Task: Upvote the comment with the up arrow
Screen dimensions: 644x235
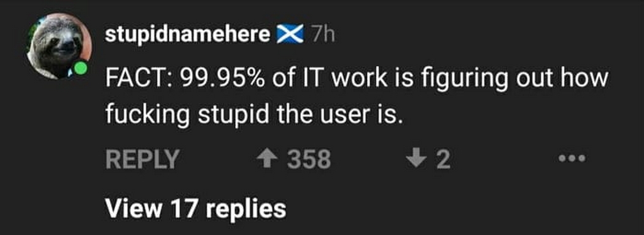Action: pos(268,159)
